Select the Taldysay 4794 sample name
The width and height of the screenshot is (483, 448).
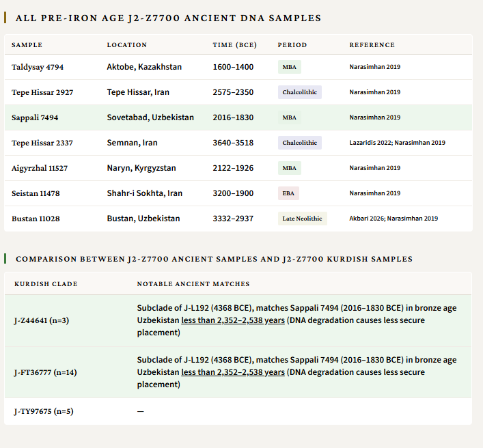click(x=38, y=67)
